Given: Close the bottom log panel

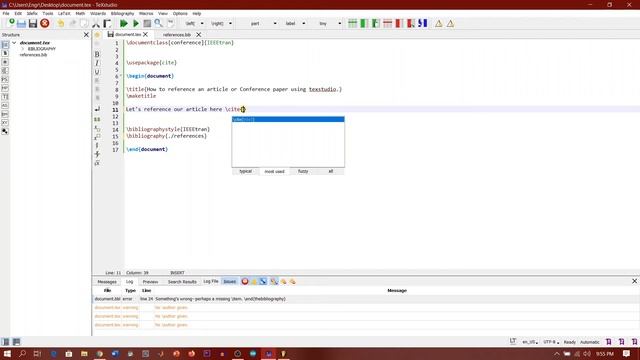Looking at the screenshot, I should pyautogui.click(x=634, y=281).
